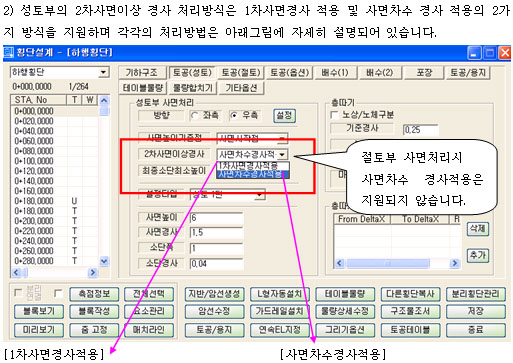Click the scroll-up arrow of station list
Image resolution: width=513 pixels, height=363 pixels.
(104, 100)
